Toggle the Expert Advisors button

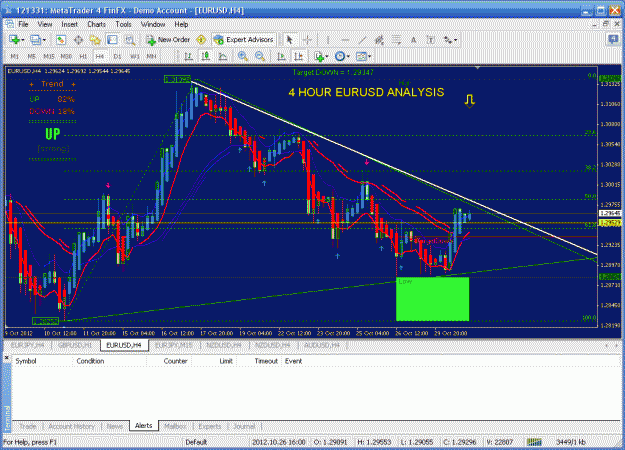244,39
